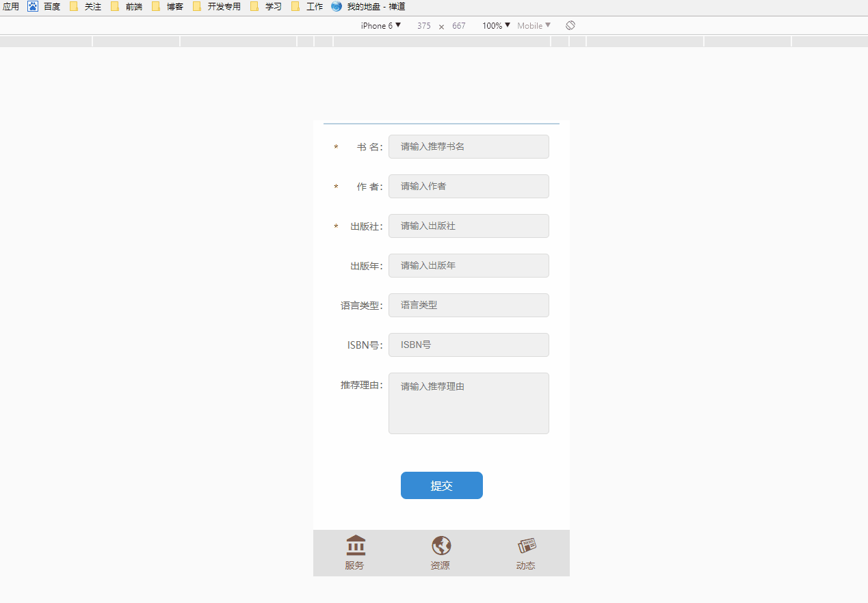The height and width of the screenshot is (603, 868).
Task: Click the 375 width field
Action: pos(424,25)
